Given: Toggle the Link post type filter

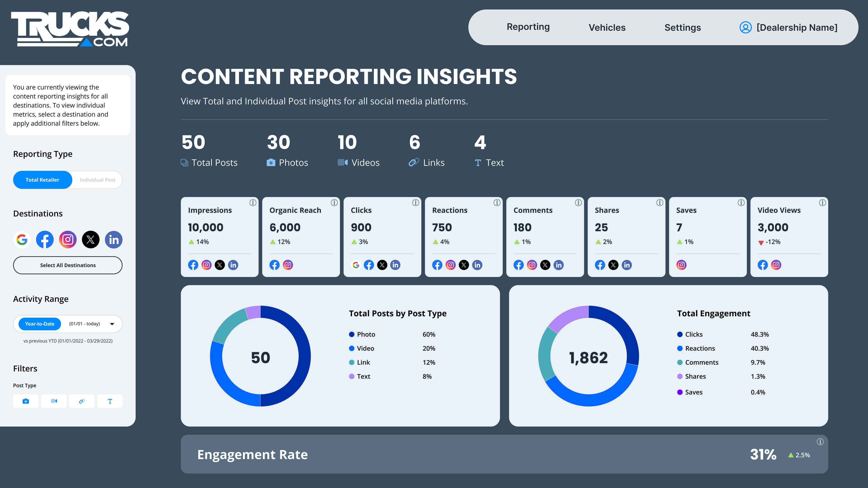Looking at the screenshot, I should (x=82, y=401).
